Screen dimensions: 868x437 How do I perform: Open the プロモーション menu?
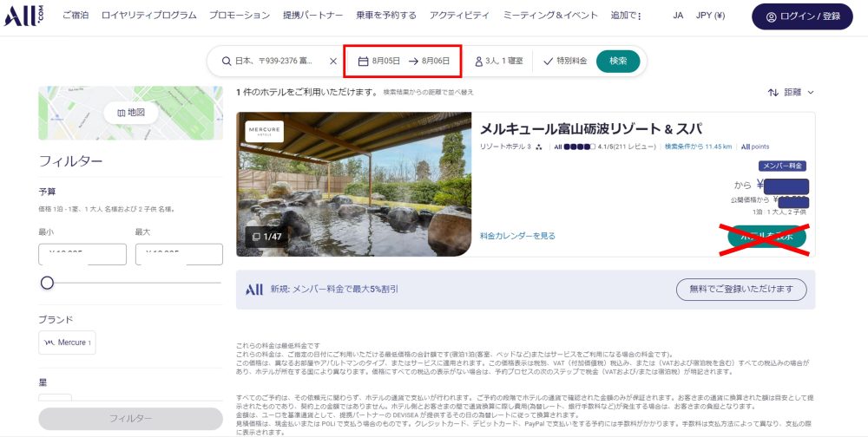(x=240, y=16)
